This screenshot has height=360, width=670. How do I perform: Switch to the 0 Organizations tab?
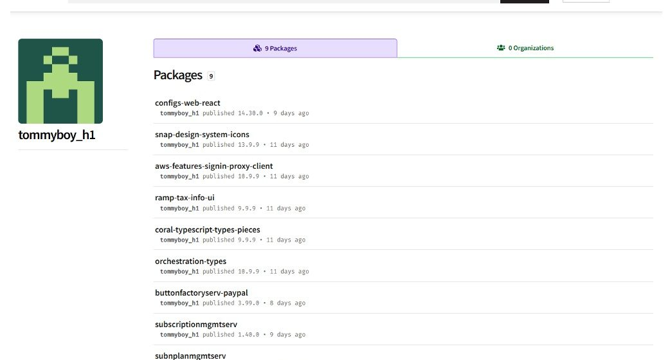[525, 48]
